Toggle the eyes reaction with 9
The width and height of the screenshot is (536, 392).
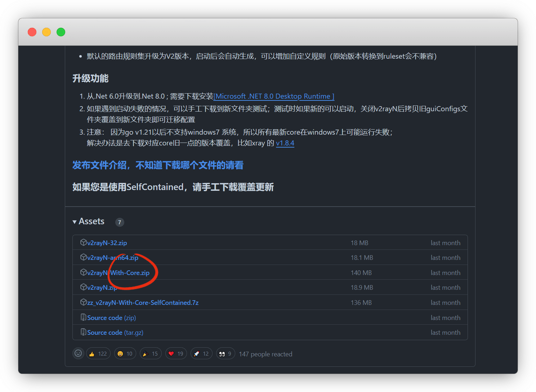225,353
